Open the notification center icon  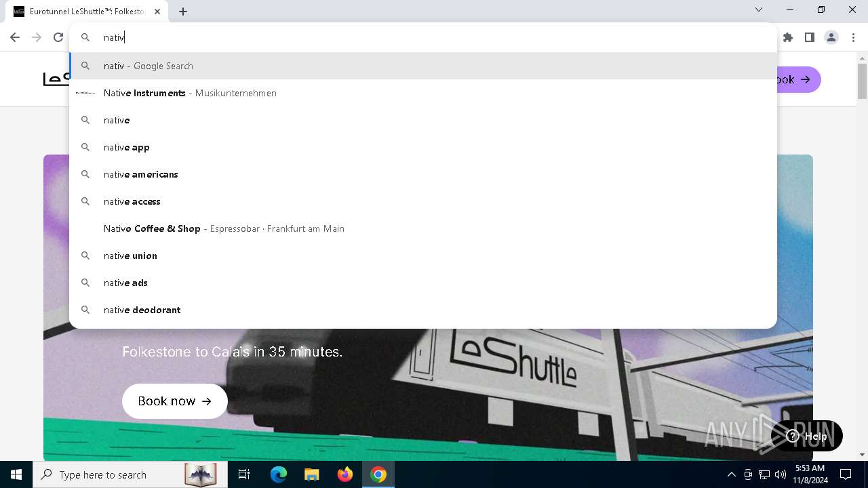click(x=846, y=474)
